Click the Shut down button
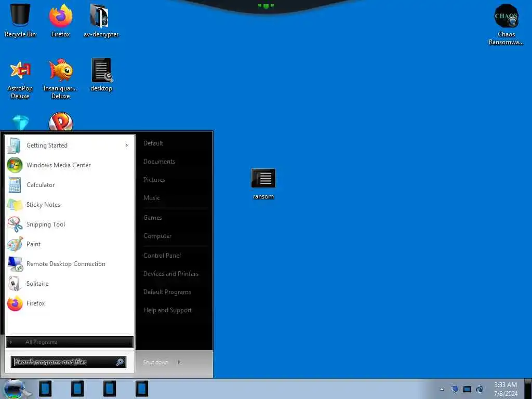Image resolution: width=532 pixels, height=399 pixels. tap(156, 362)
